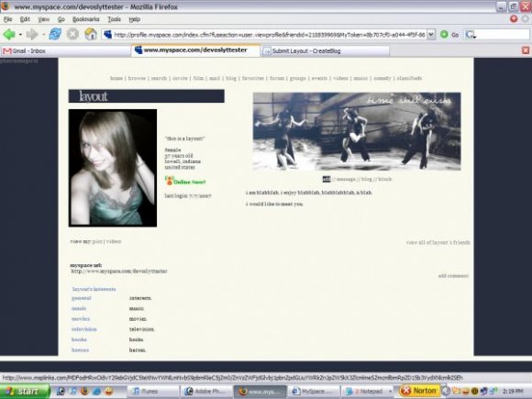The width and height of the screenshot is (532, 399).
Task: Click the groups navigation link
Action: pyautogui.click(x=298, y=78)
